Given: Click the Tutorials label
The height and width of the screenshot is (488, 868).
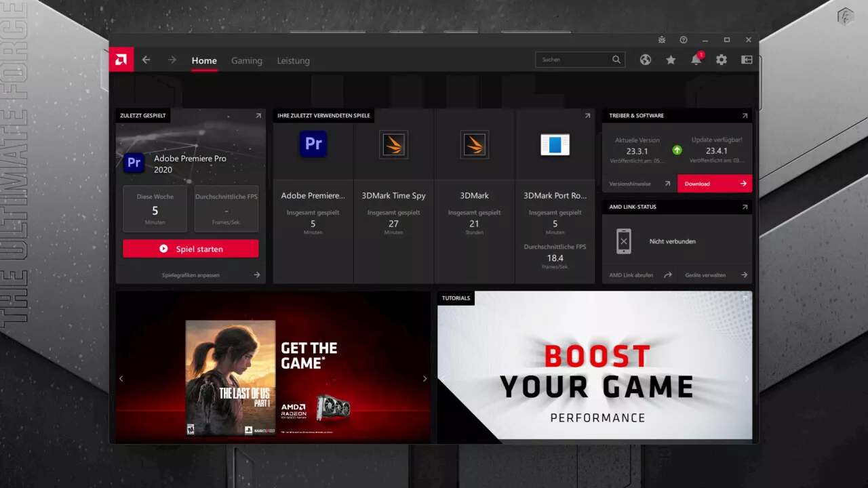Looking at the screenshot, I should tap(456, 298).
